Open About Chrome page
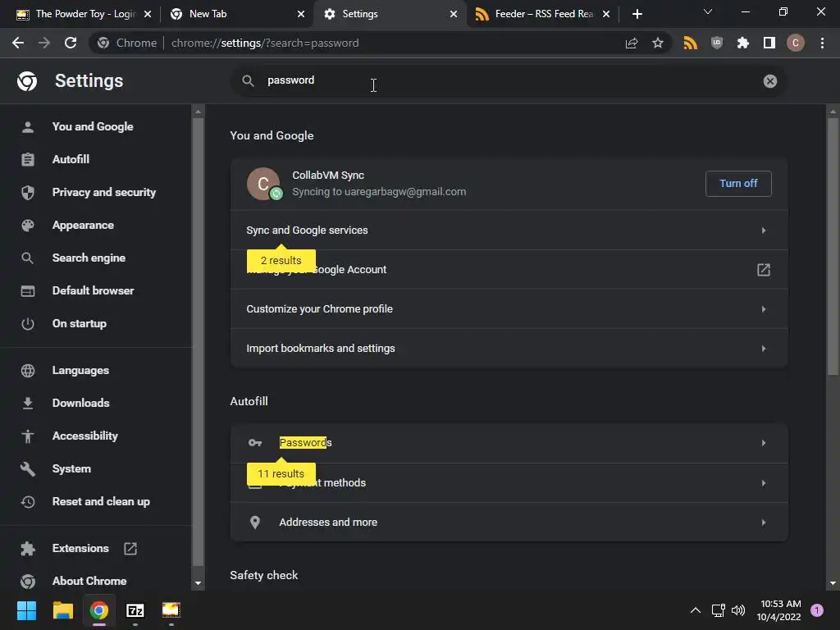The image size is (840, 630). point(89,581)
